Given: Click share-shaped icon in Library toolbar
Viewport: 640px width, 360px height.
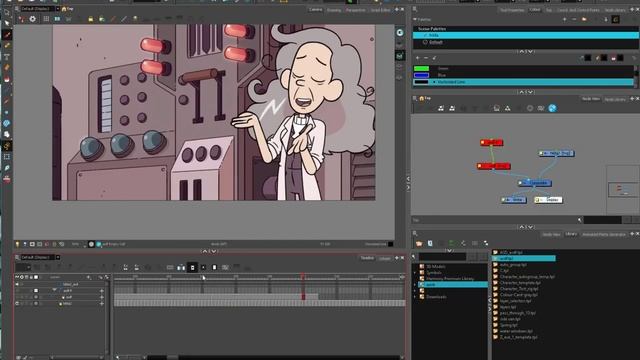Looking at the screenshot, I should click(x=463, y=243).
